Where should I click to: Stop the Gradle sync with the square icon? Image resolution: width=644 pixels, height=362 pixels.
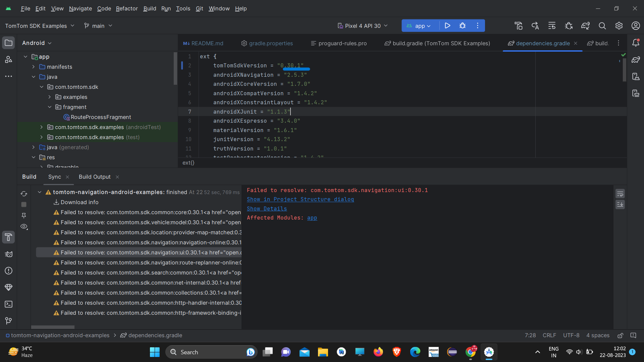(24, 204)
